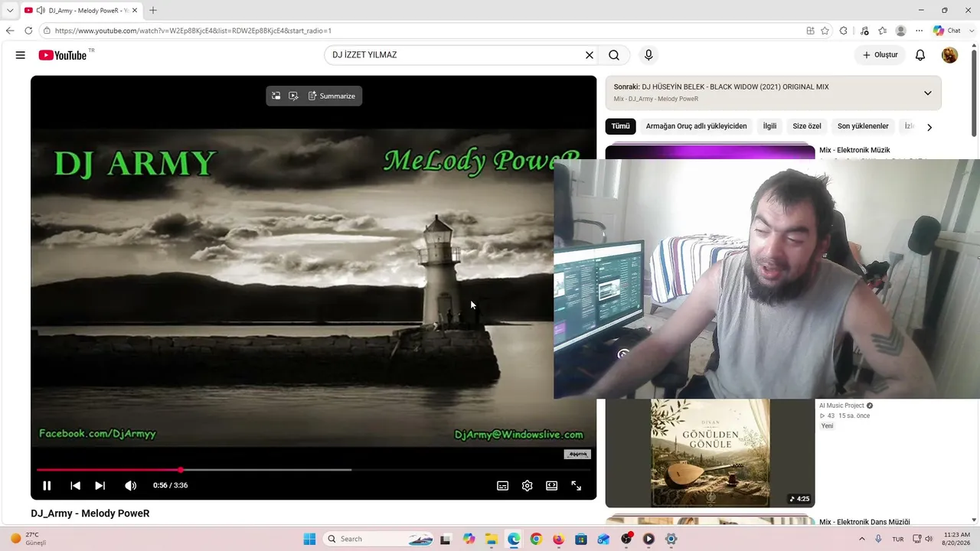This screenshot has width=980, height=551.
Task: Open OBS Studio from the taskbar
Action: (x=626, y=539)
